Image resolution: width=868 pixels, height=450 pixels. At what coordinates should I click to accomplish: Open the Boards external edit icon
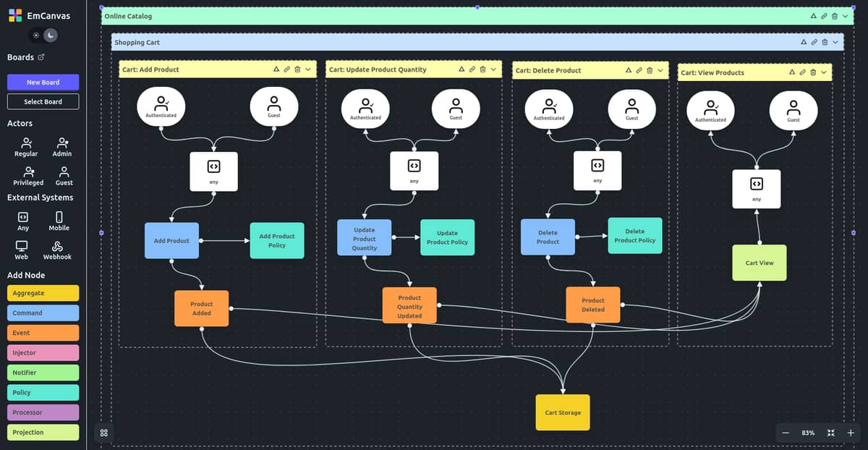(x=41, y=57)
